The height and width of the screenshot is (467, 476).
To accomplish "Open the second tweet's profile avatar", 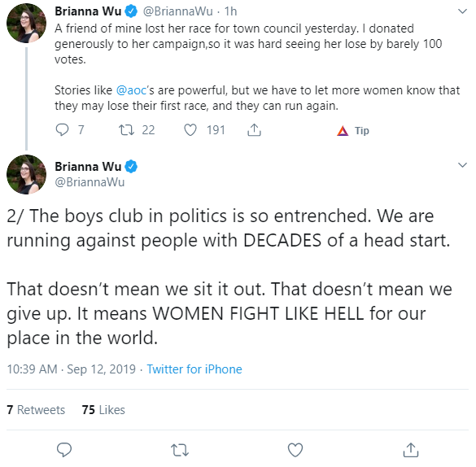I will click(26, 174).
